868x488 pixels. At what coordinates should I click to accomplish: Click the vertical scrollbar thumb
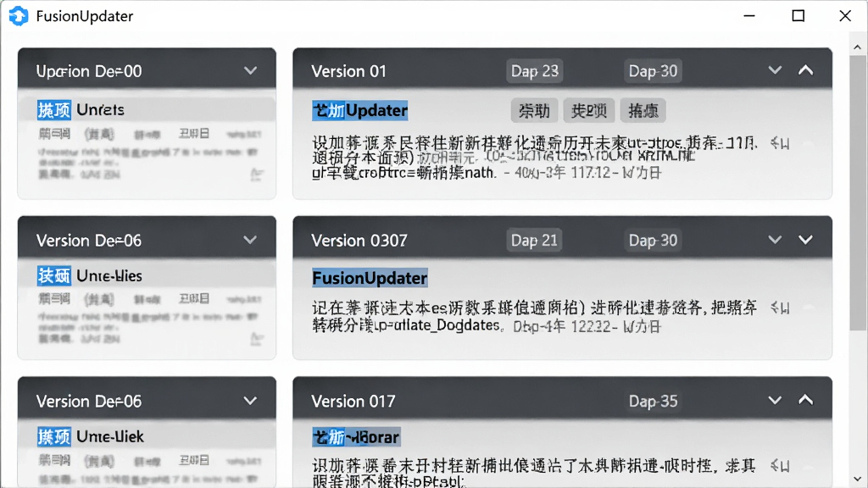(x=858, y=193)
